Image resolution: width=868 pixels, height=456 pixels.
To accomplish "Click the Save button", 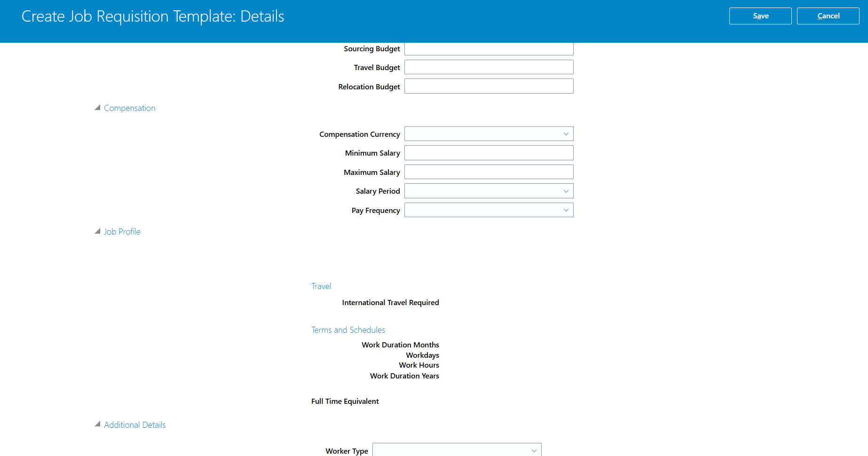I will (x=760, y=16).
